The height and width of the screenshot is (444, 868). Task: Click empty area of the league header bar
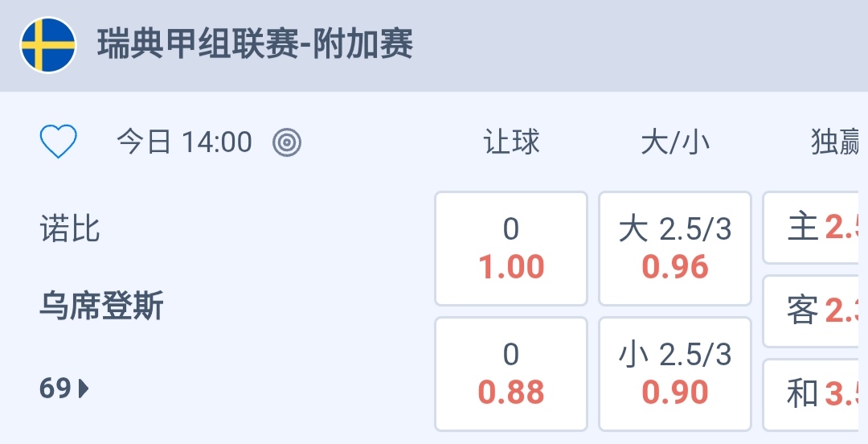[x=643, y=45]
